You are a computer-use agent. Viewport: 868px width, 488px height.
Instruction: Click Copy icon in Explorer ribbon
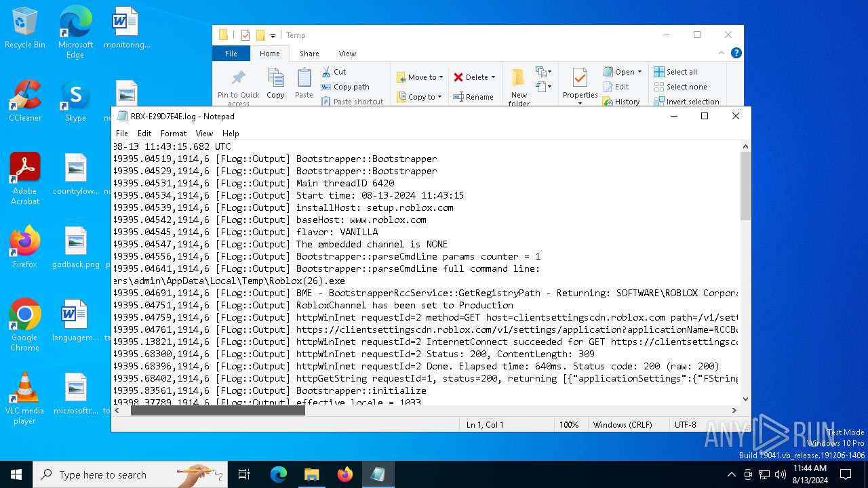pyautogui.click(x=275, y=83)
